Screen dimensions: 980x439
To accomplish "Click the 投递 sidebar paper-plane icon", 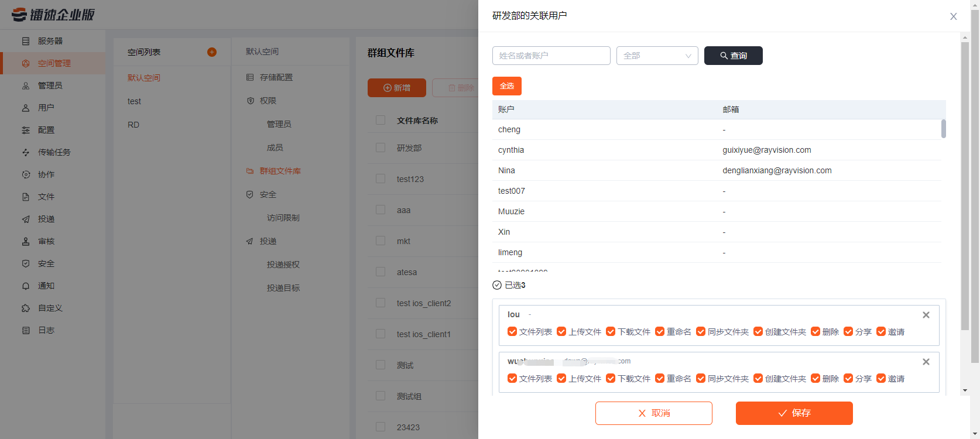I will point(26,219).
